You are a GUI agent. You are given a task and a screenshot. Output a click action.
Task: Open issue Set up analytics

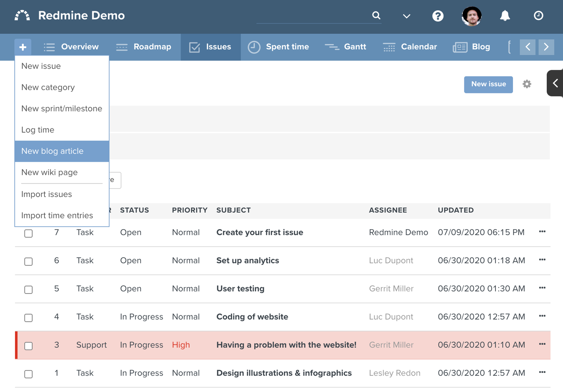[x=248, y=261]
